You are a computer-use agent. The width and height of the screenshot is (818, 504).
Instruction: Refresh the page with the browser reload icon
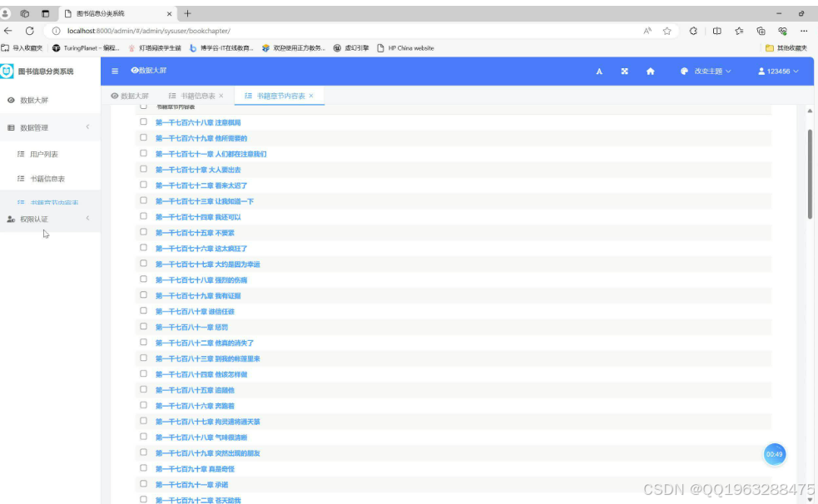click(30, 31)
